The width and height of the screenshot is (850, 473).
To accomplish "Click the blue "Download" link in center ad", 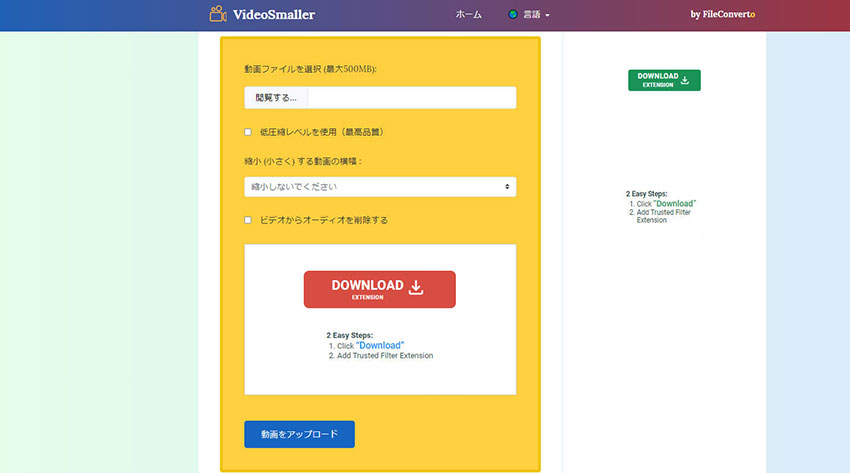I will 380,345.
